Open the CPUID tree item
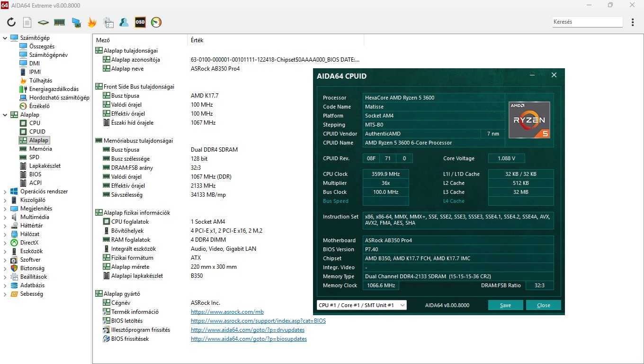Image resolution: width=644 pixels, height=364 pixels. click(37, 132)
